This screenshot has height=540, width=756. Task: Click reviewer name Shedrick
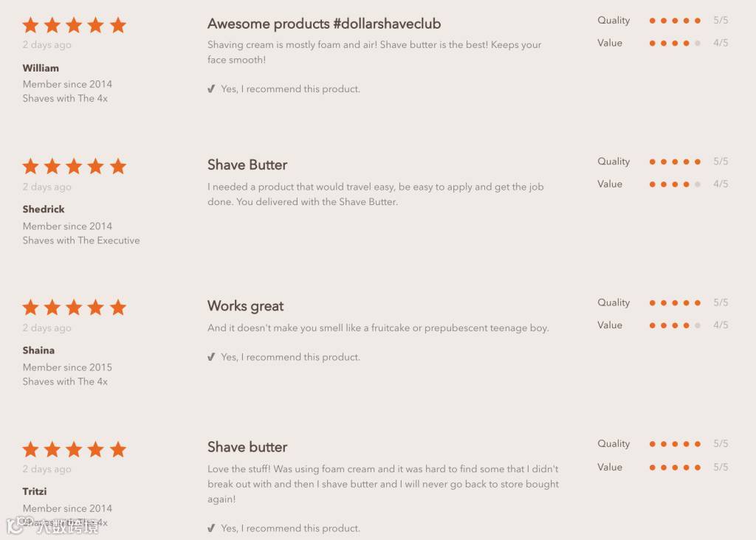click(44, 210)
